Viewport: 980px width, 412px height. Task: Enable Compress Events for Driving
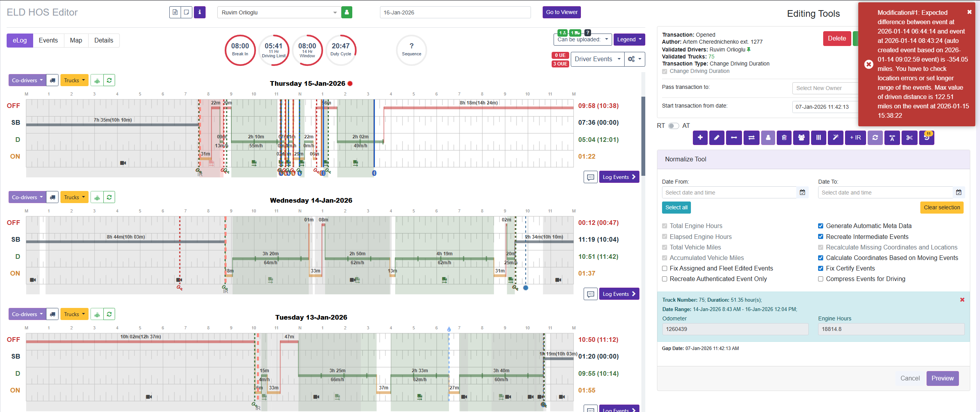[821, 279]
